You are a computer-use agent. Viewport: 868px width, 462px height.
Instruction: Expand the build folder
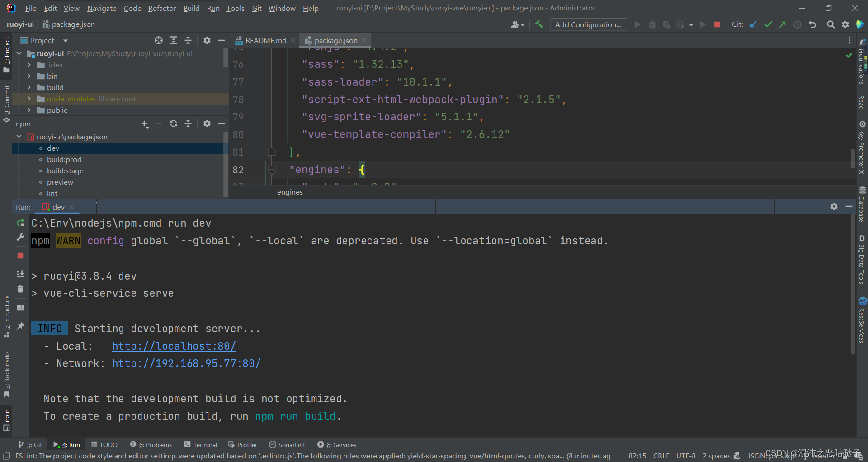(x=29, y=87)
